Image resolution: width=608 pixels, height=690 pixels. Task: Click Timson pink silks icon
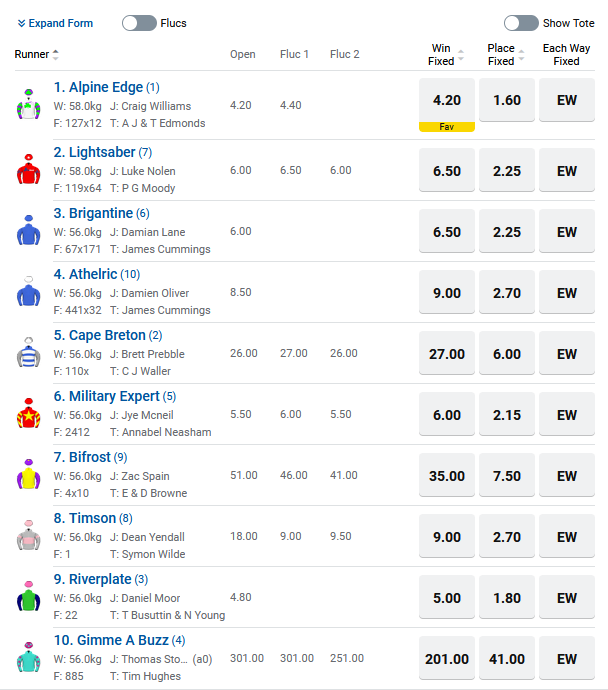[27, 536]
